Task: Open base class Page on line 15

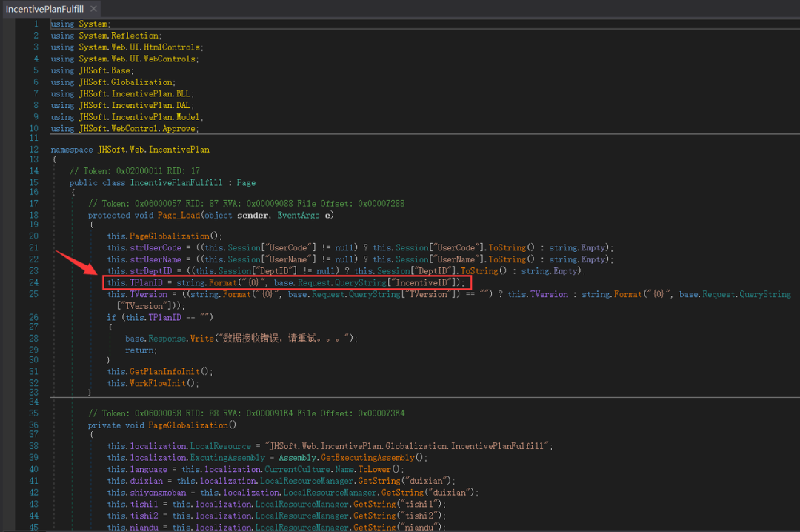Action: (246, 183)
